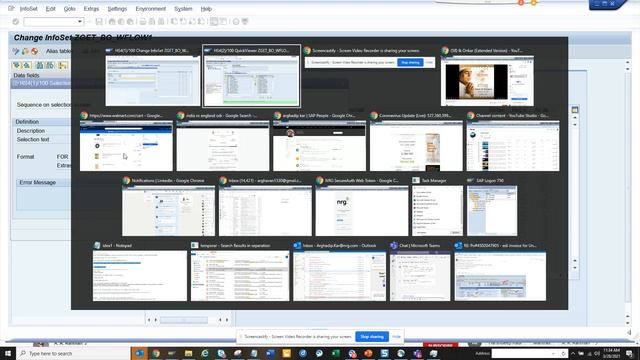Switch to the RE: email message thumbnail
The height and width of the screenshot is (360, 640).
tap(500, 272)
